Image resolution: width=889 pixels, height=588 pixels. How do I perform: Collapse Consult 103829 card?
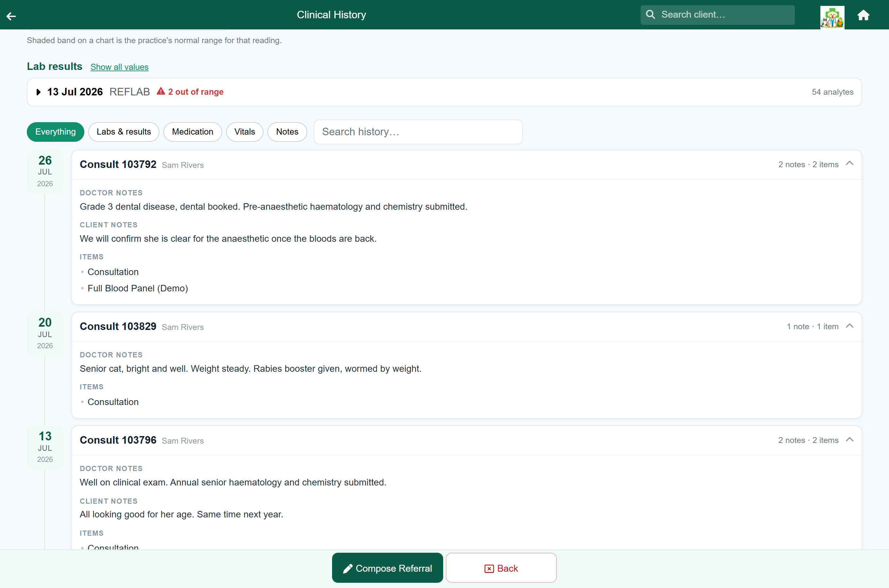point(849,326)
